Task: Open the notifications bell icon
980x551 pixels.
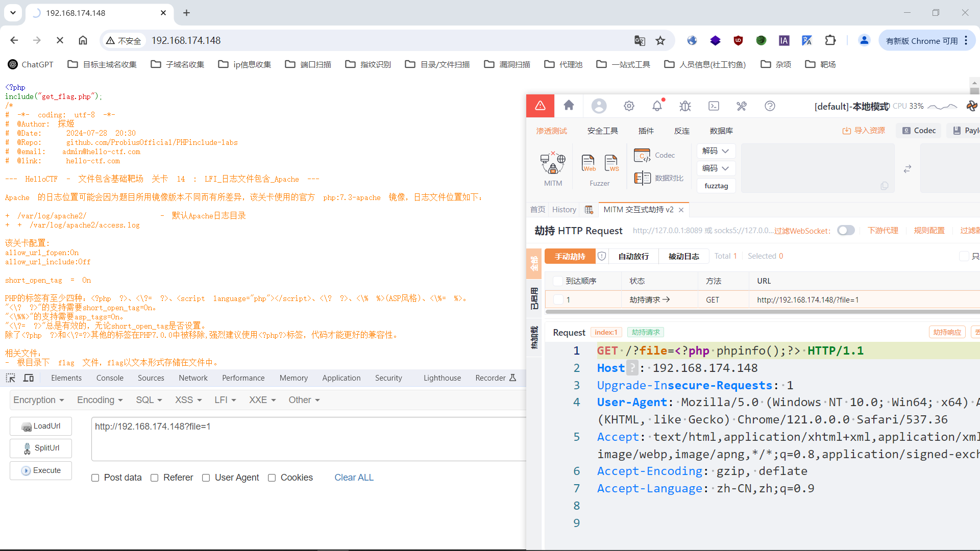Action: coord(657,106)
